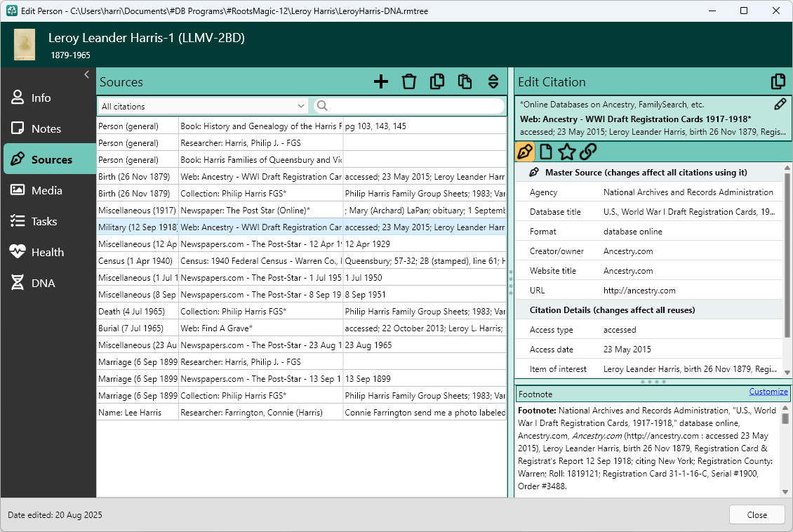Select the citation fields pen-nib tab icon
This screenshot has height=532, width=793.
coord(525,151)
